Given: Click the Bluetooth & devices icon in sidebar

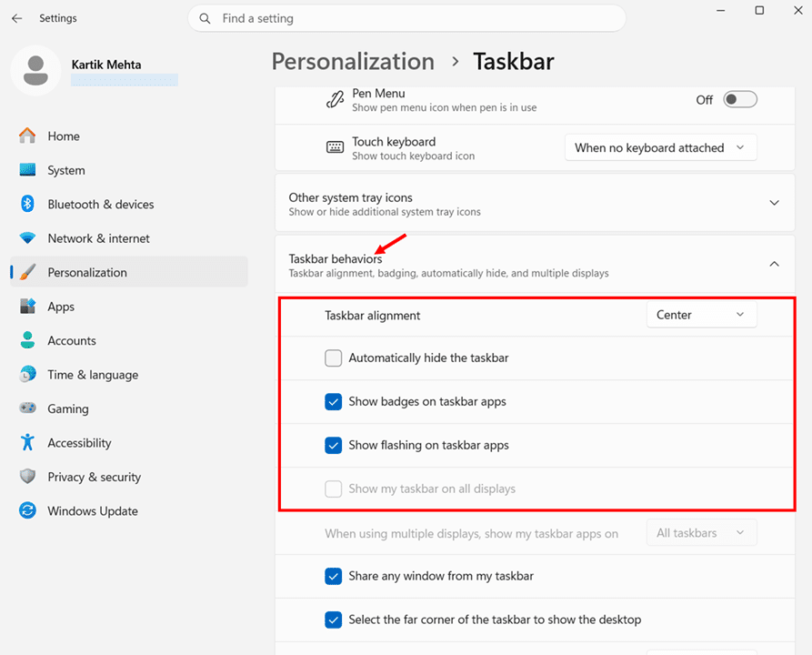Looking at the screenshot, I should (x=27, y=205).
